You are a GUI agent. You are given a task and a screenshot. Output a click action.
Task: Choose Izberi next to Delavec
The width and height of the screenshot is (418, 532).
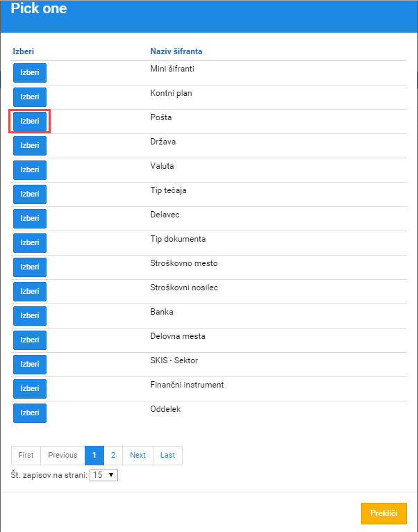click(x=30, y=219)
